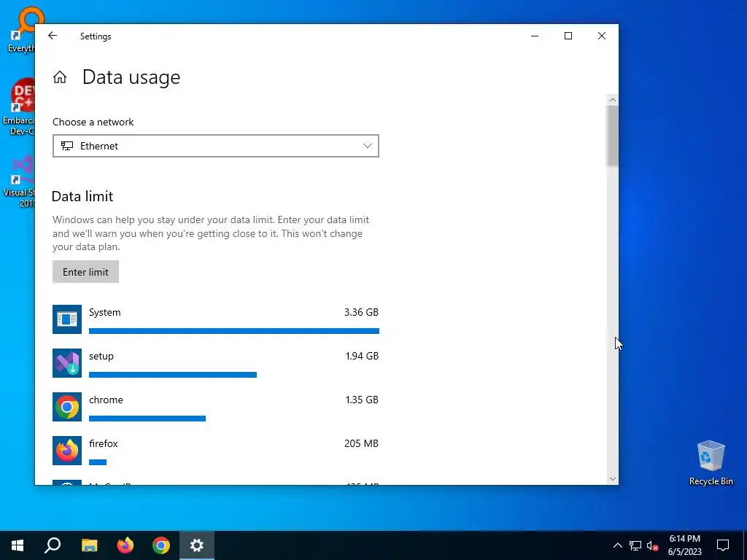
Task: Click the chrome icon in usage list
Action: (66, 407)
